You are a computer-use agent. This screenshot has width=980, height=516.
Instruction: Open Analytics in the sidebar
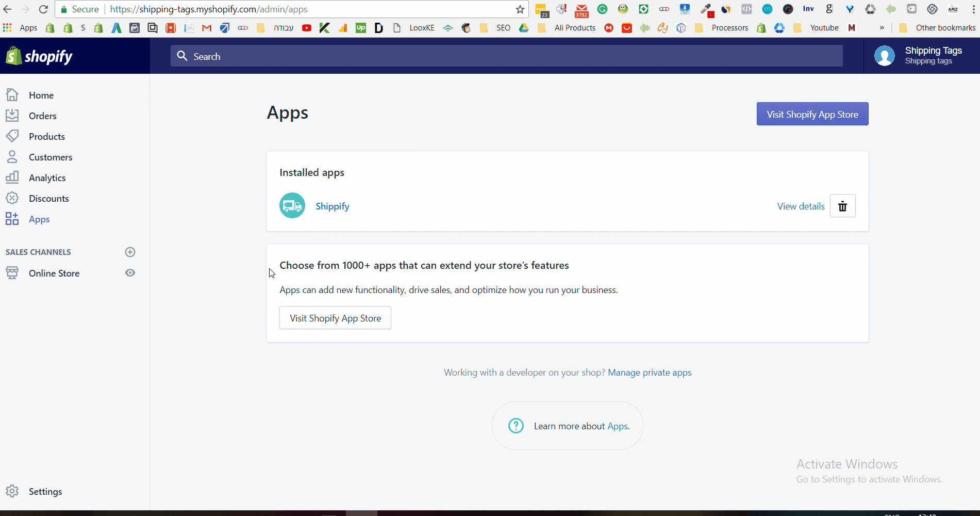pyautogui.click(x=47, y=178)
